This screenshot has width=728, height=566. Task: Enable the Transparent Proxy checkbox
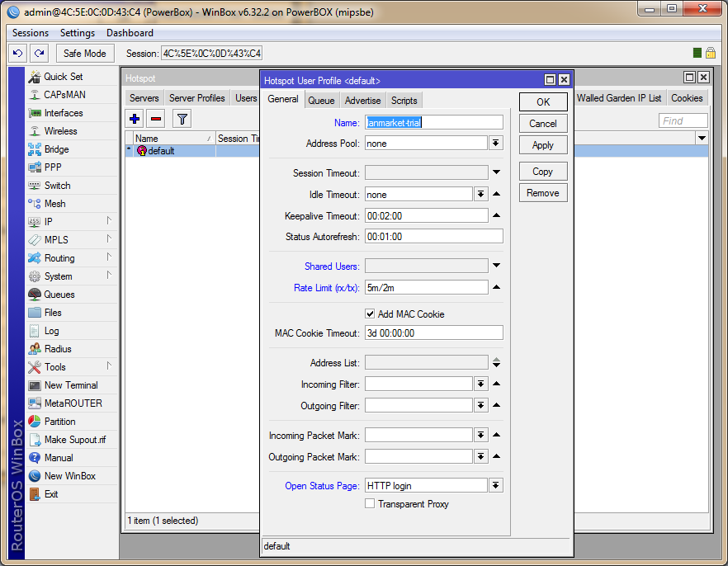point(370,504)
